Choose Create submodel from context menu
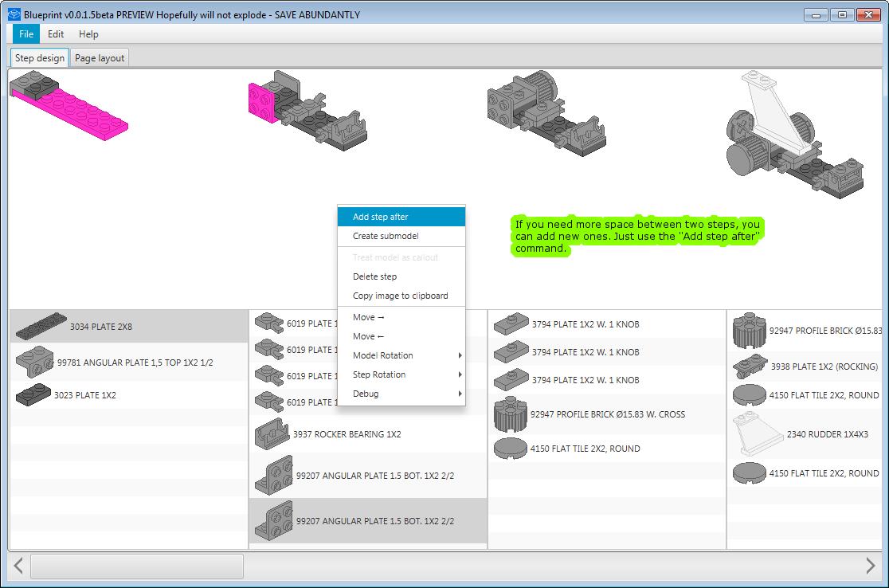889x588 pixels. 401,236
